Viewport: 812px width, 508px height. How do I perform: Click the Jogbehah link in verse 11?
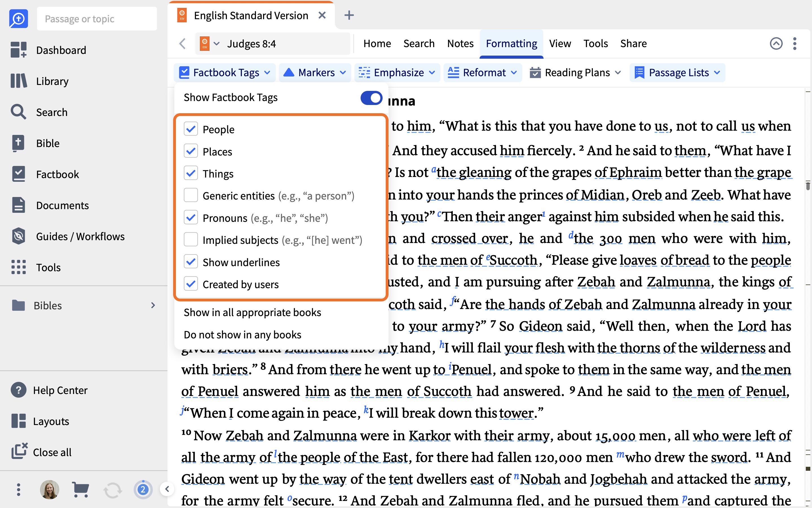tap(618, 479)
